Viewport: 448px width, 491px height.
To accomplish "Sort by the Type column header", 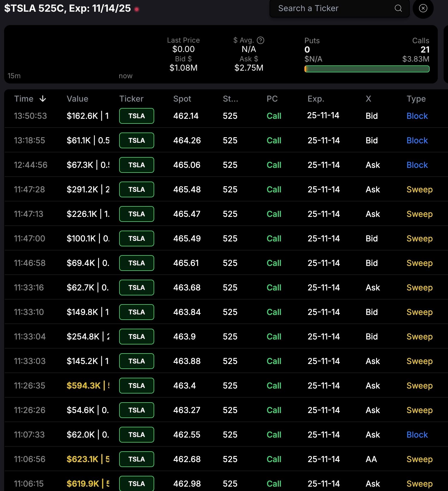I will (416, 99).
